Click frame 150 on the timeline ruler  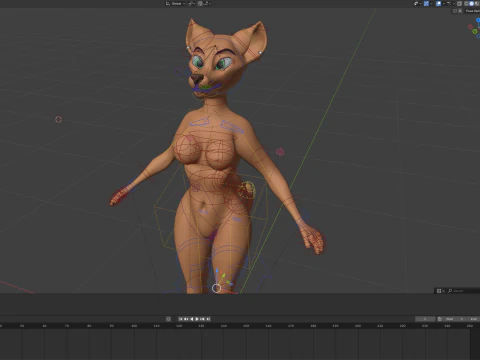click(246, 326)
